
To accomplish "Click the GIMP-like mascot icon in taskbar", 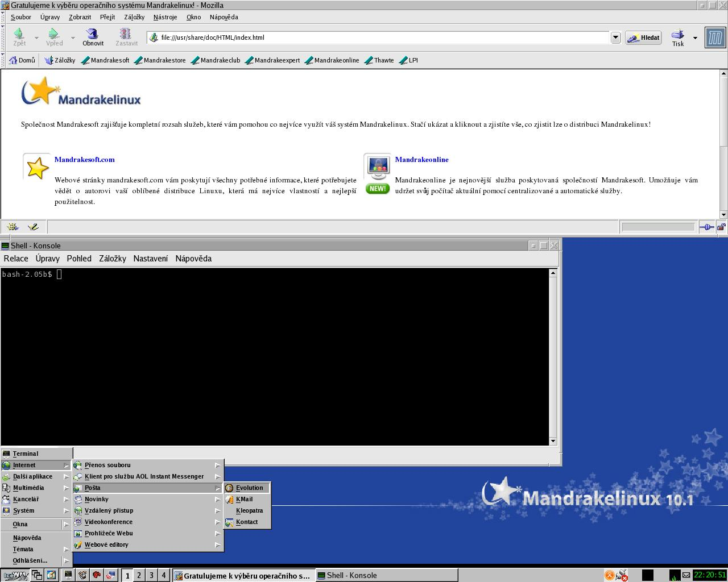I will (x=82, y=575).
